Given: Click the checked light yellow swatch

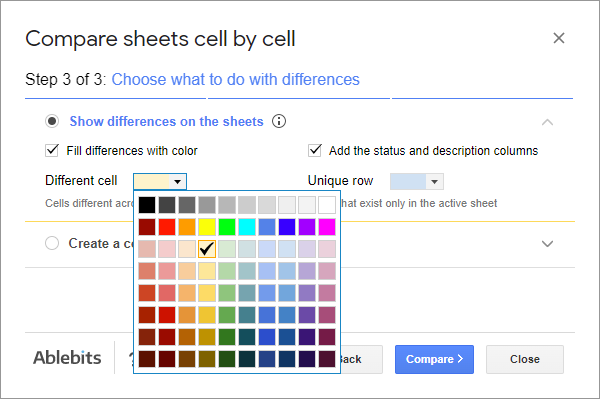Looking at the screenshot, I should [207, 249].
